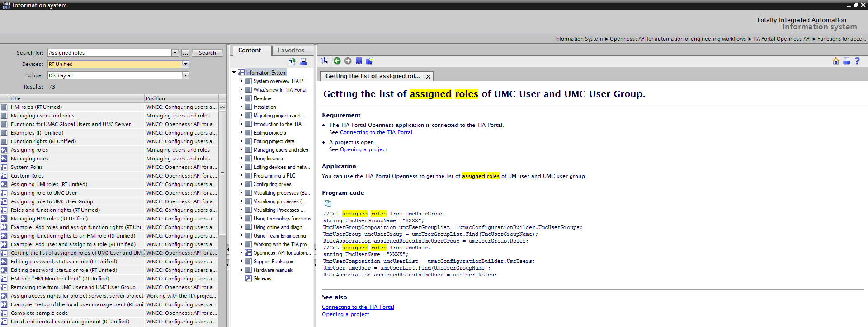Screen dimensions: 868x327
Task: Click the synchronize table of contents icon
Action: point(324,61)
